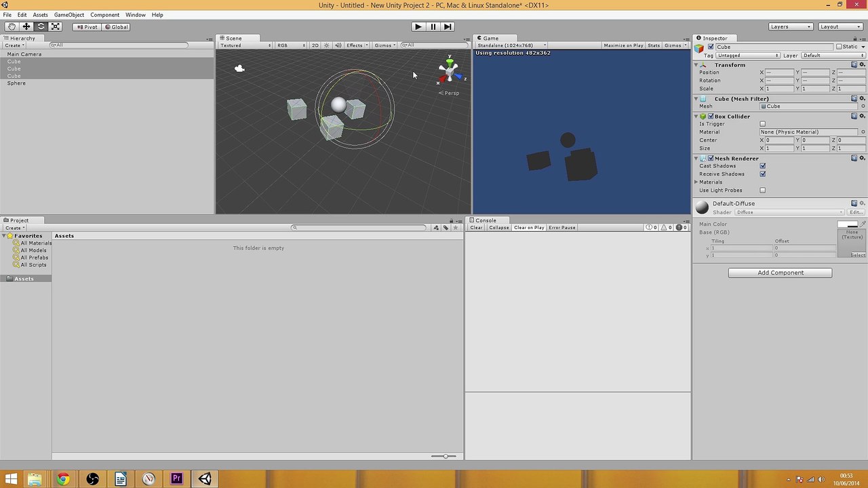This screenshot has height=488, width=868.
Task: Select the Hand tool in toolbar
Action: [x=12, y=26]
